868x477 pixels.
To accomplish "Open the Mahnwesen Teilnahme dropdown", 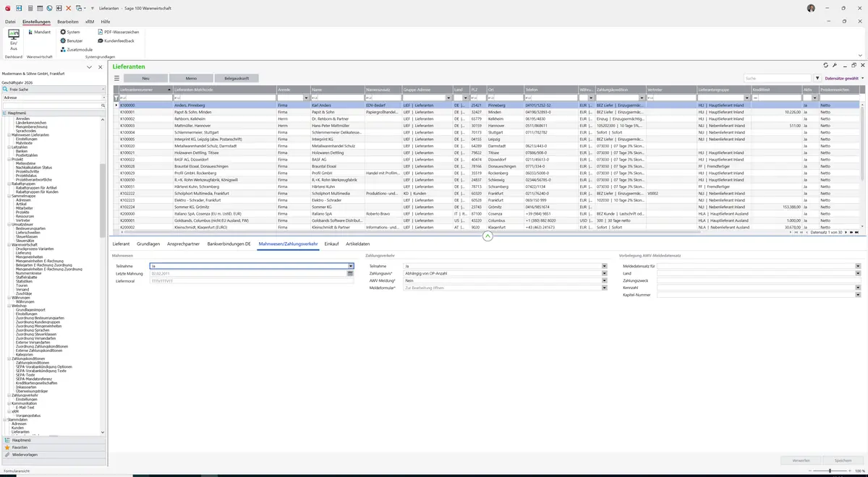I will point(350,266).
